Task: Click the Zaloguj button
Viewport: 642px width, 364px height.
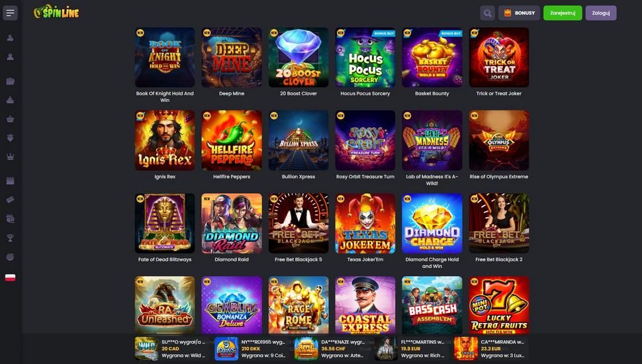Action: 601,13
